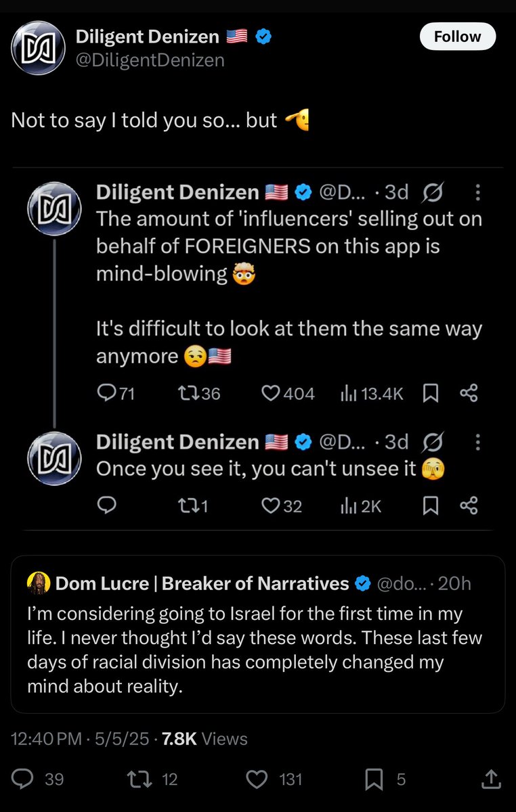Screen dimensions: 516x812
Task: Like the main post with 131 likes
Action: pyautogui.click(x=257, y=780)
